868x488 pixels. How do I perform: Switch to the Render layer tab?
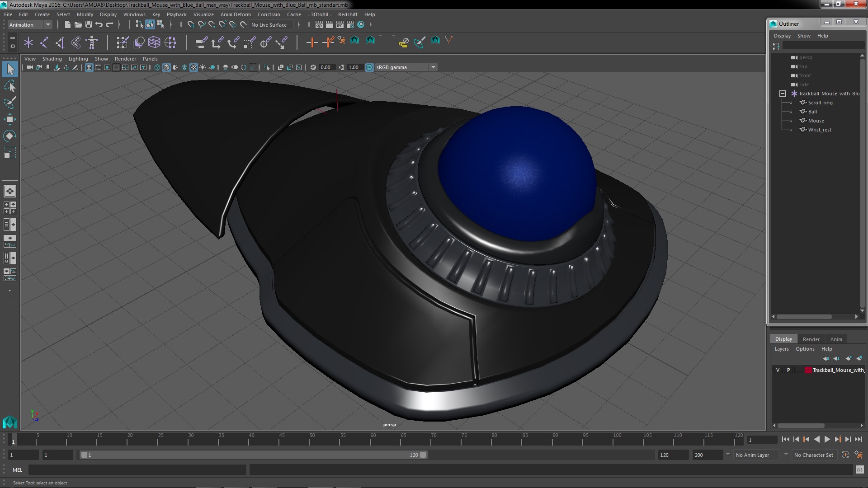tap(811, 339)
